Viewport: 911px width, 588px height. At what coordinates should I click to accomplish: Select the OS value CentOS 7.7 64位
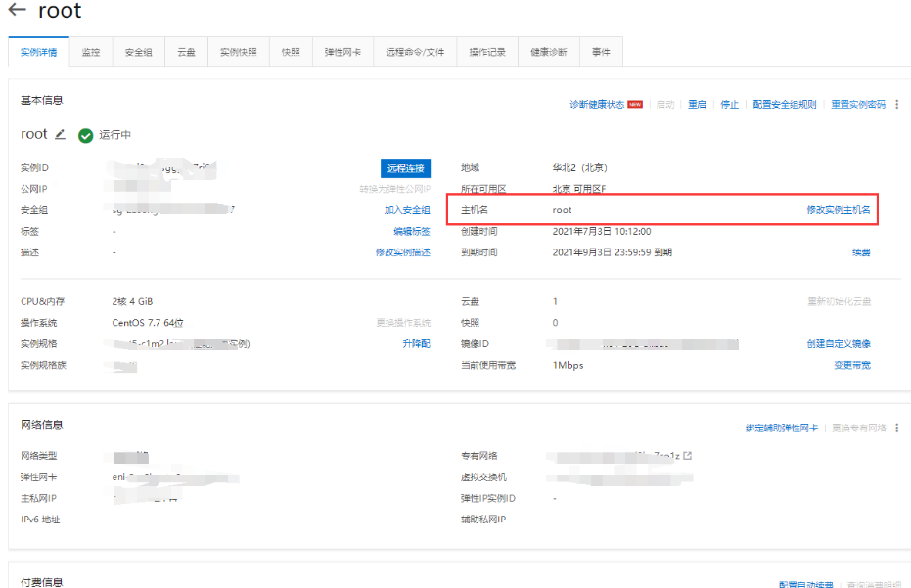pyautogui.click(x=148, y=323)
